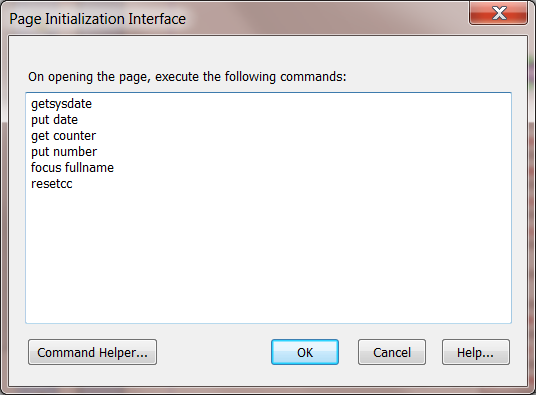The width and height of the screenshot is (536, 395).
Task: Select the 'get counter' command line
Action: tap(63, 136)
